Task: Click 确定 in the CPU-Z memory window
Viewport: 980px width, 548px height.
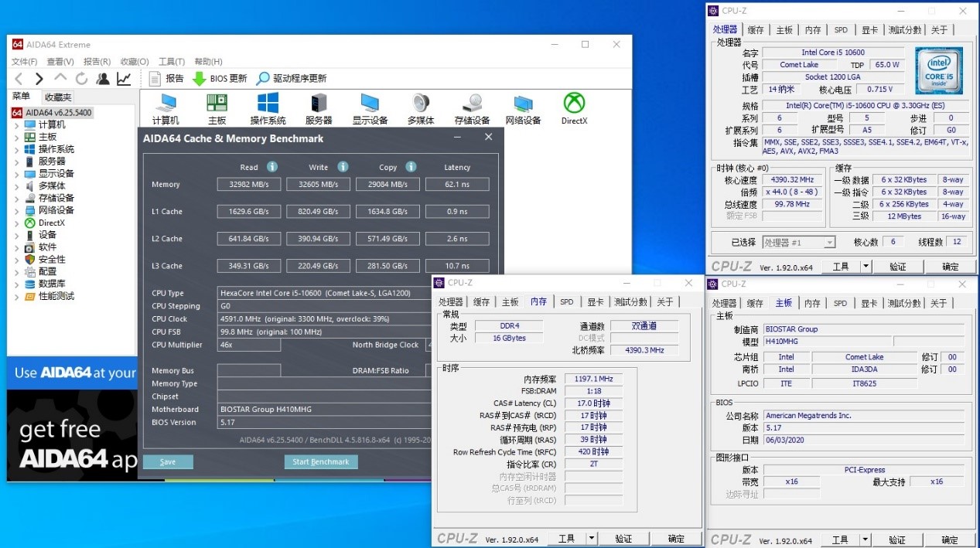Action: [676, 539]
